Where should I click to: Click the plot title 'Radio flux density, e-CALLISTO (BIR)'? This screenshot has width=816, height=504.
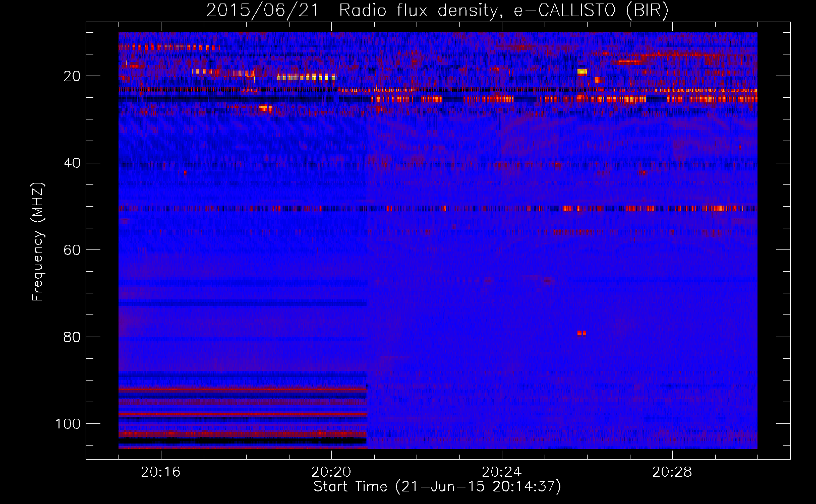tap(503, 11)
